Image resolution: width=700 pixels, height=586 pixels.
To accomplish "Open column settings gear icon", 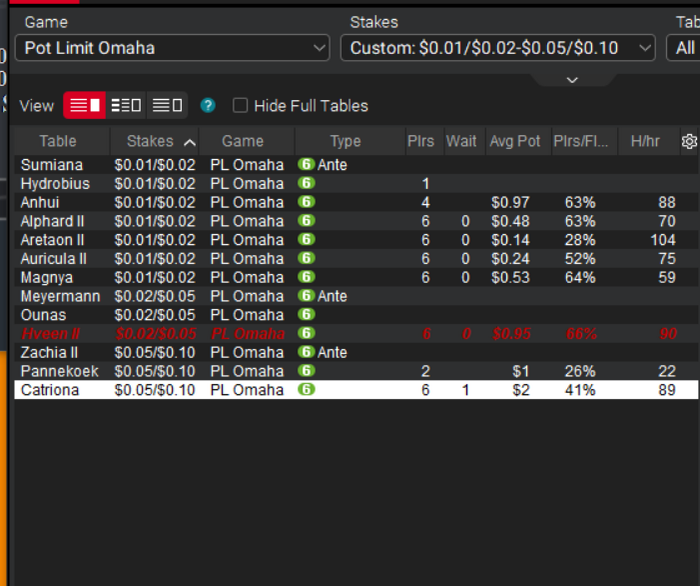I will [689, 141].
